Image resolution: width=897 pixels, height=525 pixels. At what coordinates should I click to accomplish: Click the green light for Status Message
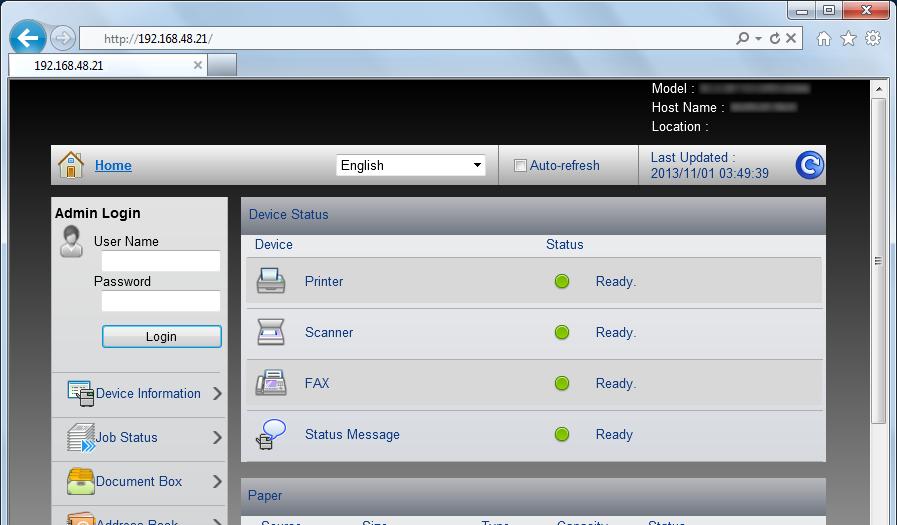point(562,434)
